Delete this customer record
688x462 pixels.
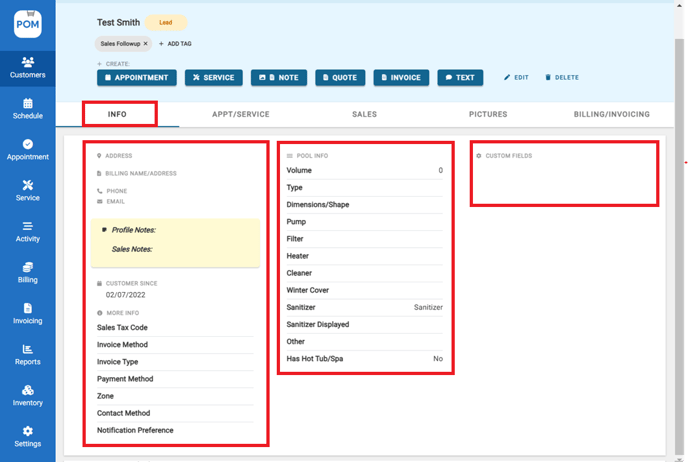coord(561,77)
